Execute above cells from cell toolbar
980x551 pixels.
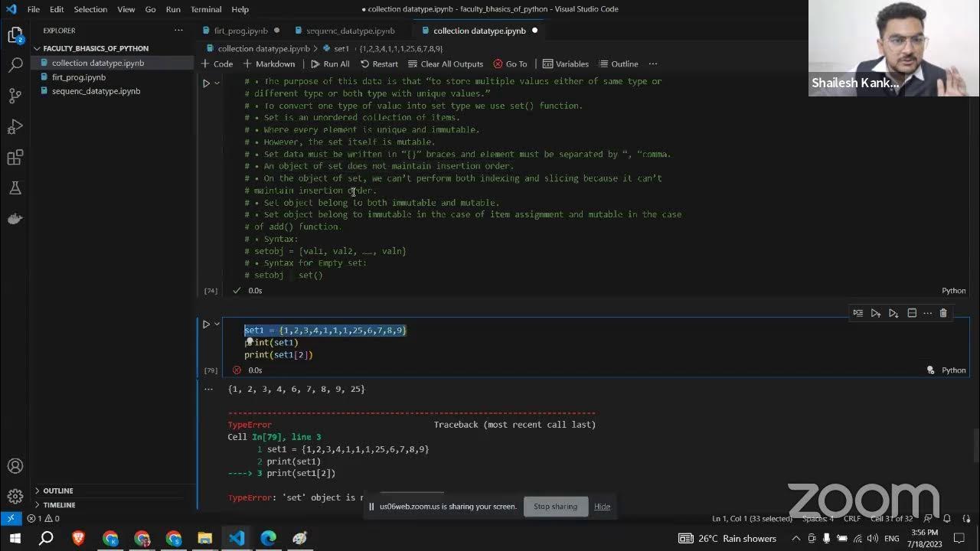click(x=876, y=313)
